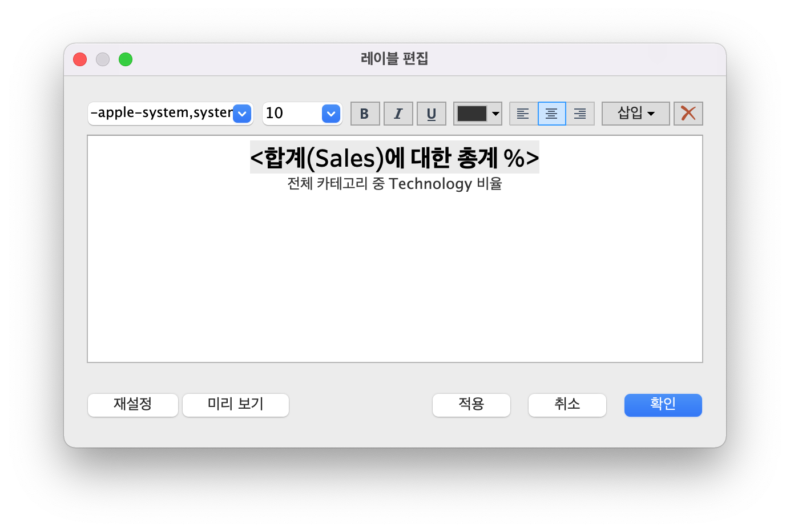
Task: Toggle bold formatting button
Action: [x=365, y=114]
